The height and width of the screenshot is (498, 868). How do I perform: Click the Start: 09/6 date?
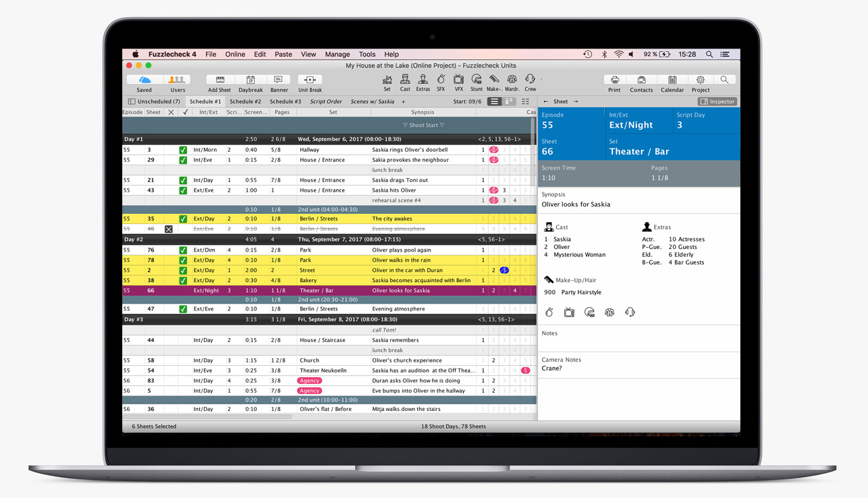click(467, 102)
